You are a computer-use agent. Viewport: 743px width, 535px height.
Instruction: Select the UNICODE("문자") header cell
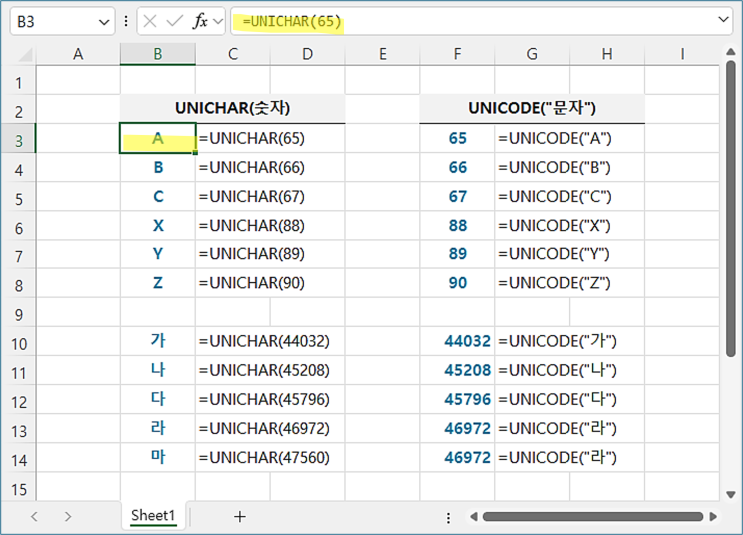[x=532, y=109]
